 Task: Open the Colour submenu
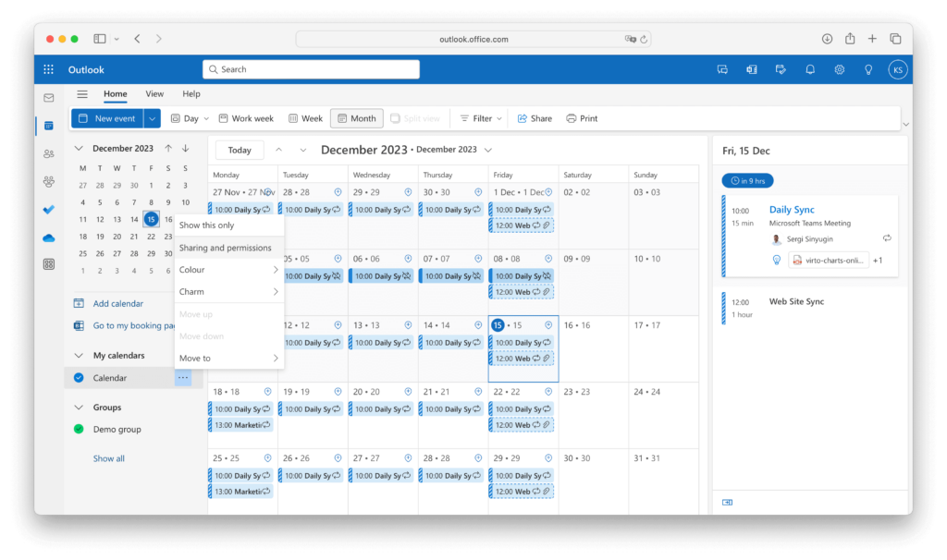point(228,270)
